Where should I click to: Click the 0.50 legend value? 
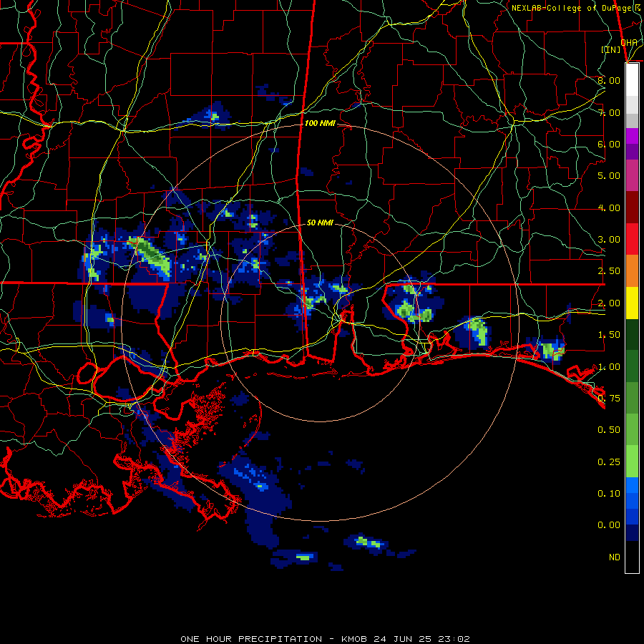[609, 430]
